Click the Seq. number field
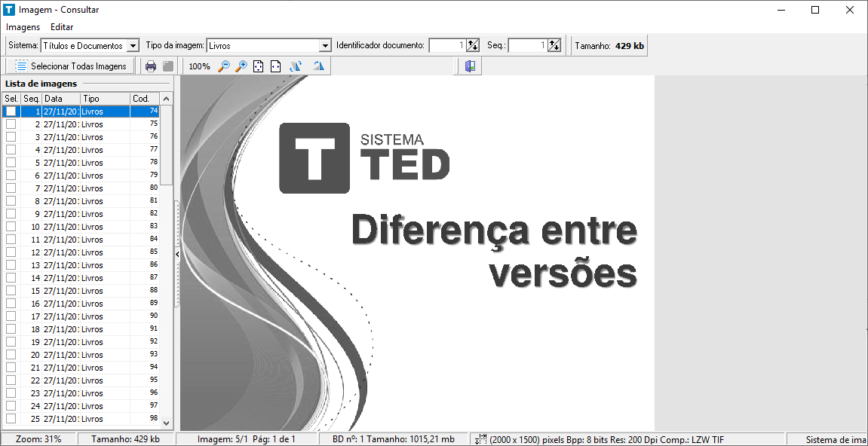This screenshot has height=446, width=868. pos(528,46)
